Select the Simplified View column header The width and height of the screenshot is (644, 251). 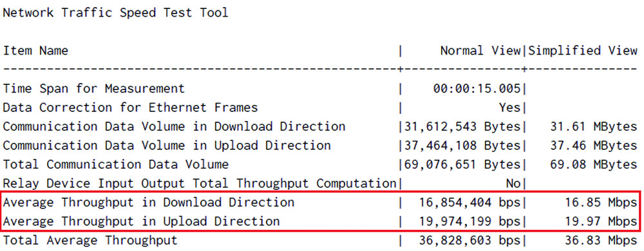pyautogui.click(x=583, y=51)
